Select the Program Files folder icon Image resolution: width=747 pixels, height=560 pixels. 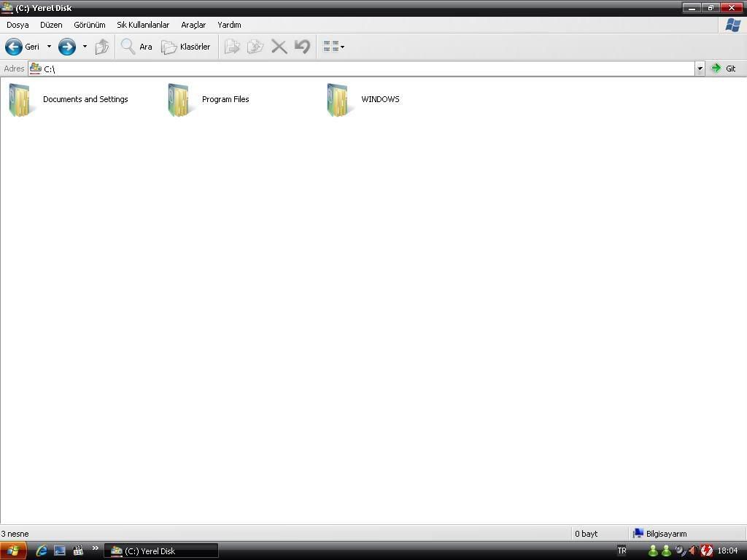(180, 99)
